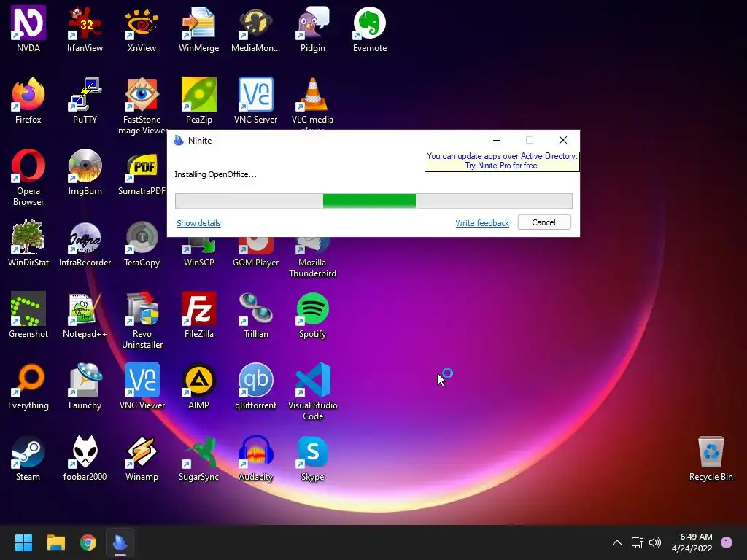Open the clock showing 6:49 AM
Image resolution: width=747 pixels, height=560 pixels.
(x=692, y=542)
